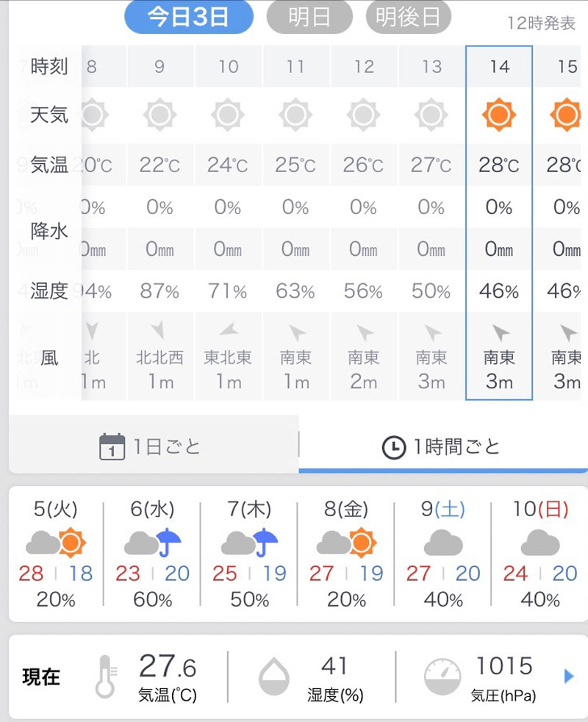Screen dimensions: 588x722
Task: Open the 明後日 forecast tab
Action: coord(408,18)
